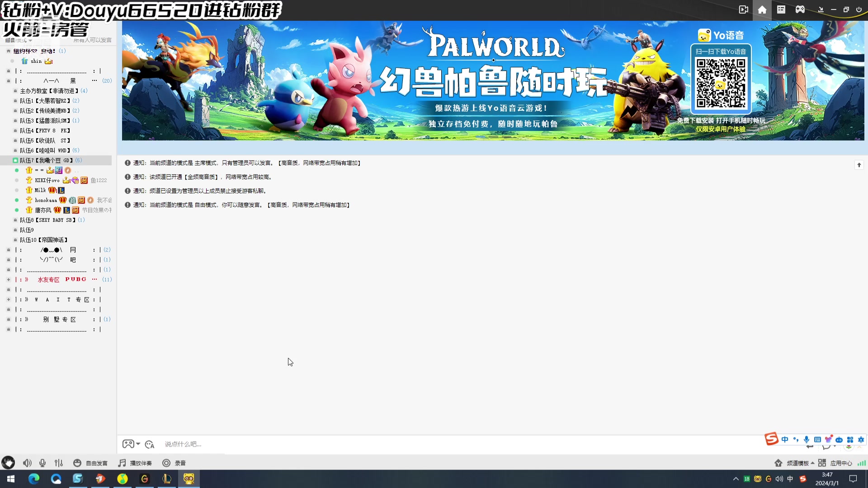This screenshot has width=868, height=488.
Task: Open the audio mixer settings icon
Action: click(x=59, y=463)
